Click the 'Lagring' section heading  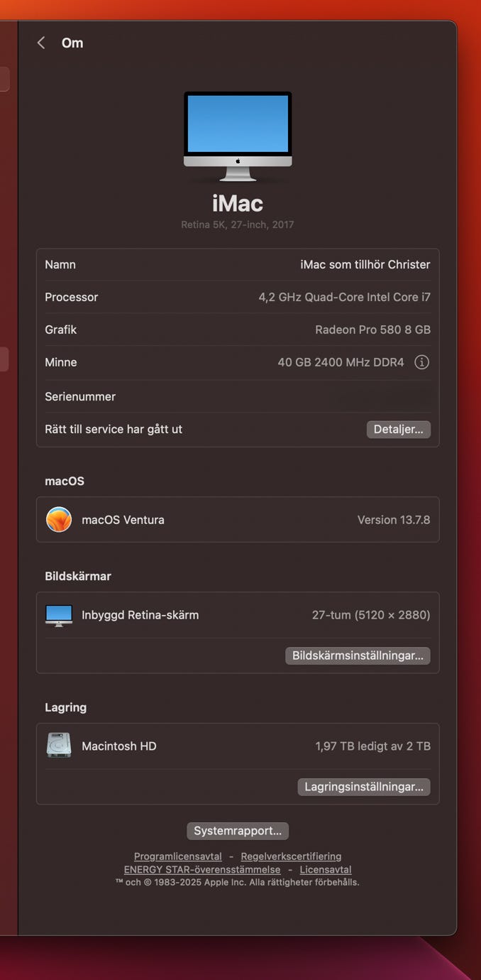pyautogui.click(x=66, y=707)
